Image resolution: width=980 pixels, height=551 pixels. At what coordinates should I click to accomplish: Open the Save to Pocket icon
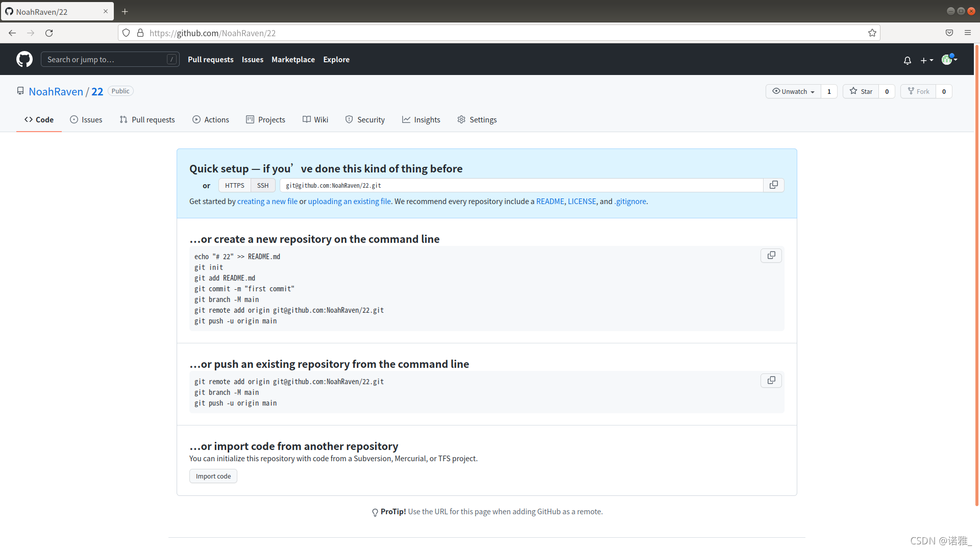click(949, 33)
